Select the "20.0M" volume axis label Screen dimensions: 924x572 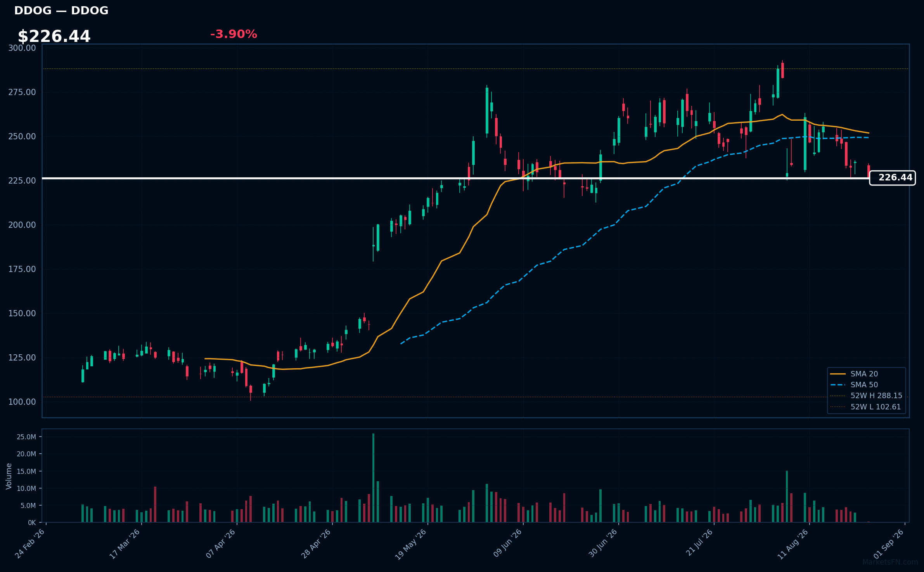pyautogui.click(x=26, y=454)
